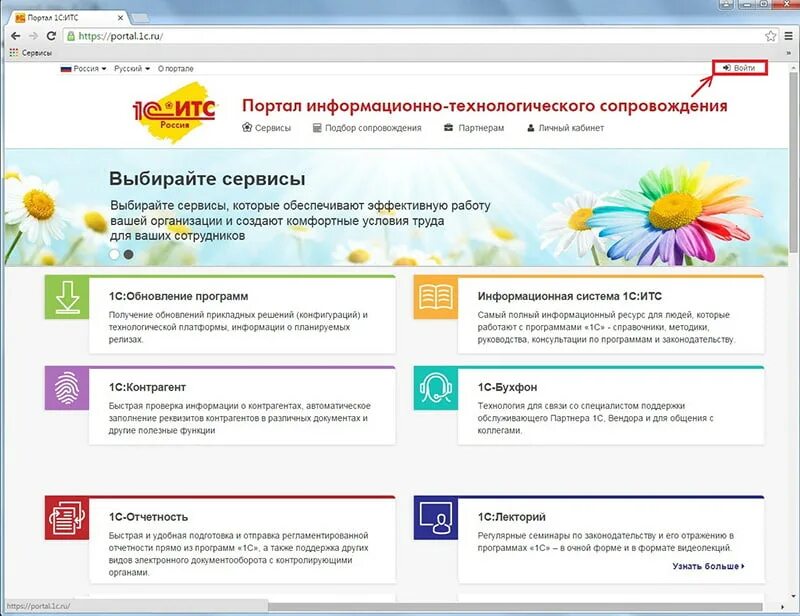Click the portal title Портал информационно-технологического сопровождения

point(485,106)
